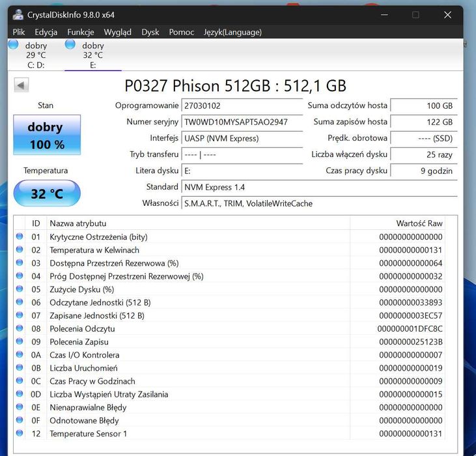The height and width of the screenshot is (456, 476).
Task: Select the Temperature Sensor 1 attribute name
Action: 89,434
